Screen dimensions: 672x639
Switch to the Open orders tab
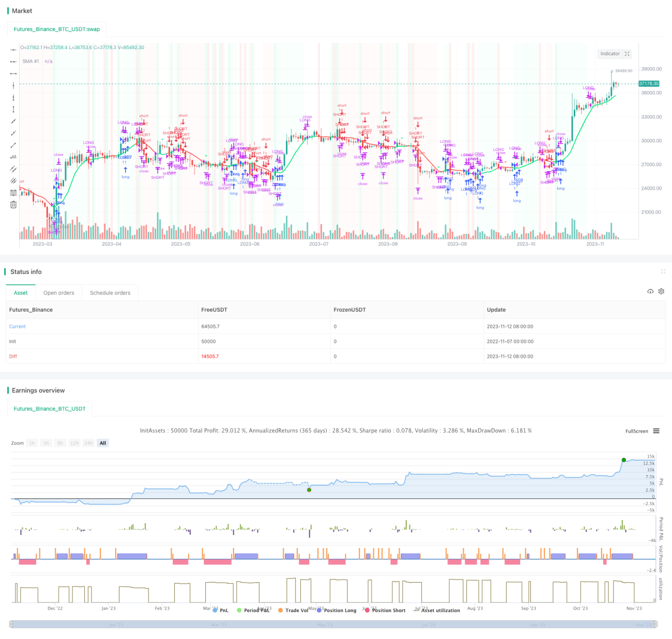(x=58, y=293)
